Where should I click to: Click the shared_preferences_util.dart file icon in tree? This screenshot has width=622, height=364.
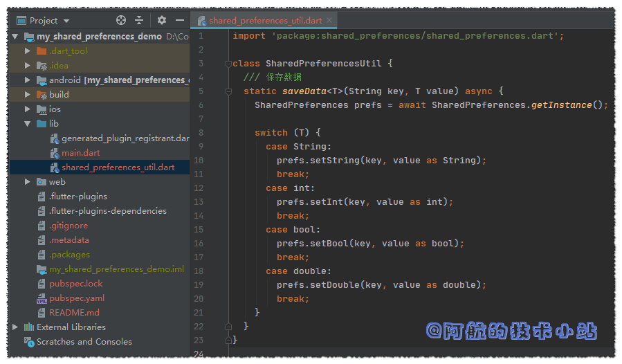[x=55, y=167]
